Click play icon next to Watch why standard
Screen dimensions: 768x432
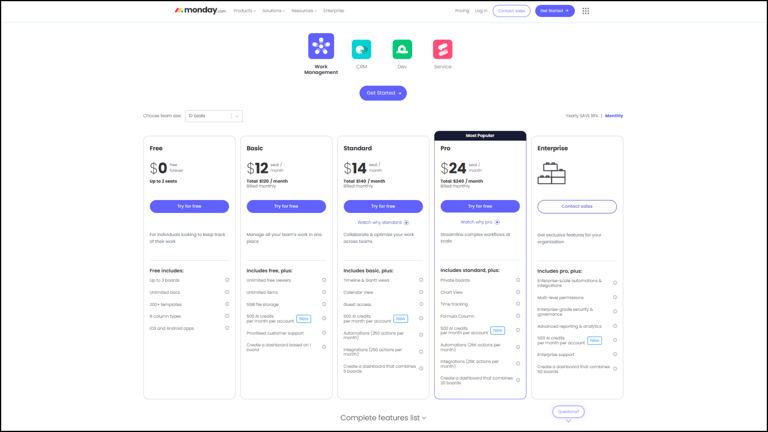(407, 222)
